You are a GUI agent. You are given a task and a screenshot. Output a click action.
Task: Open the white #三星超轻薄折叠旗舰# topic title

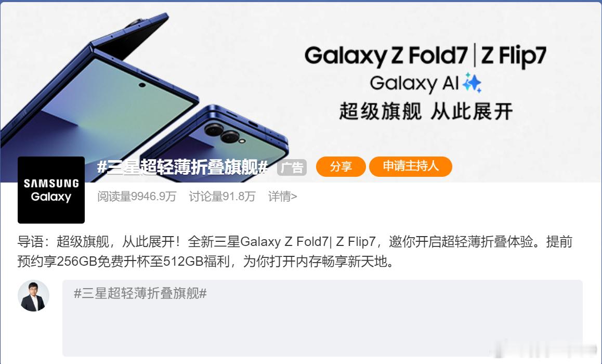(182, 167)
